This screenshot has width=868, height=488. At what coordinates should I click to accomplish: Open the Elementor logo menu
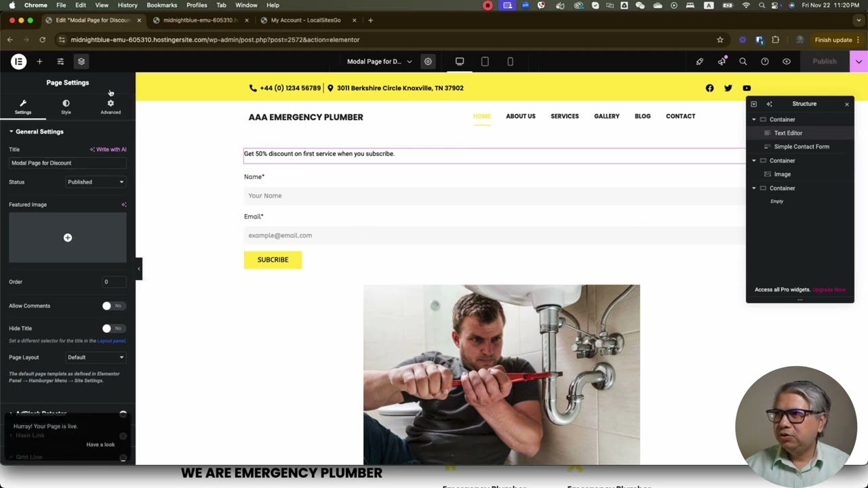pos(18,62)
